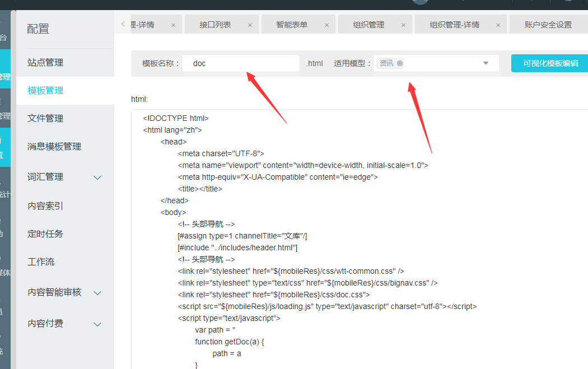Click the <title></title> line in code

click(200, 189)
